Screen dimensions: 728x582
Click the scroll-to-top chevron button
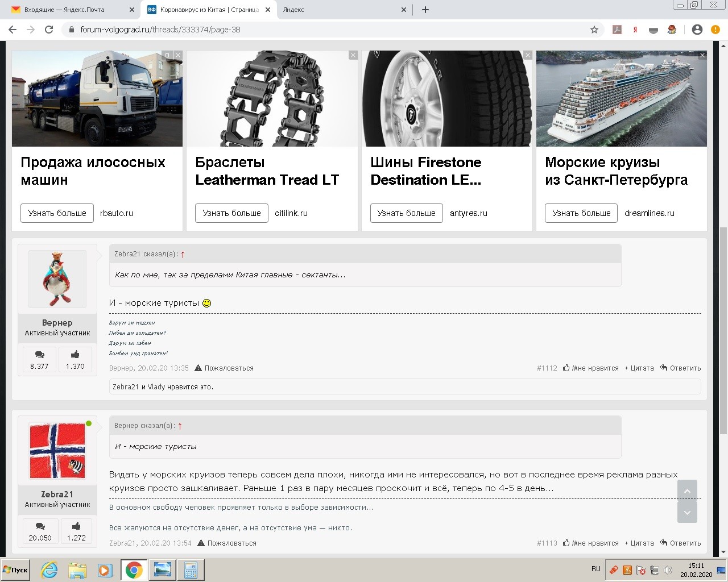[687, 491]
